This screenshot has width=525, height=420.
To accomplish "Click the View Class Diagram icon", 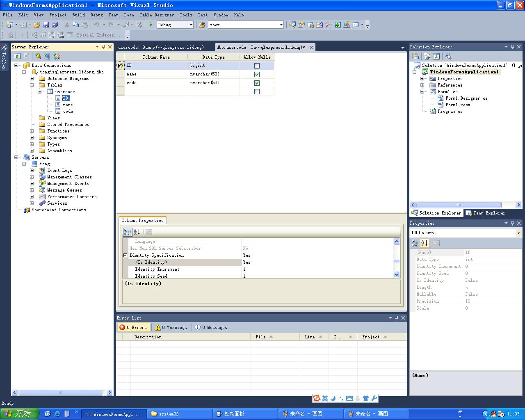I will click(448, 56).
